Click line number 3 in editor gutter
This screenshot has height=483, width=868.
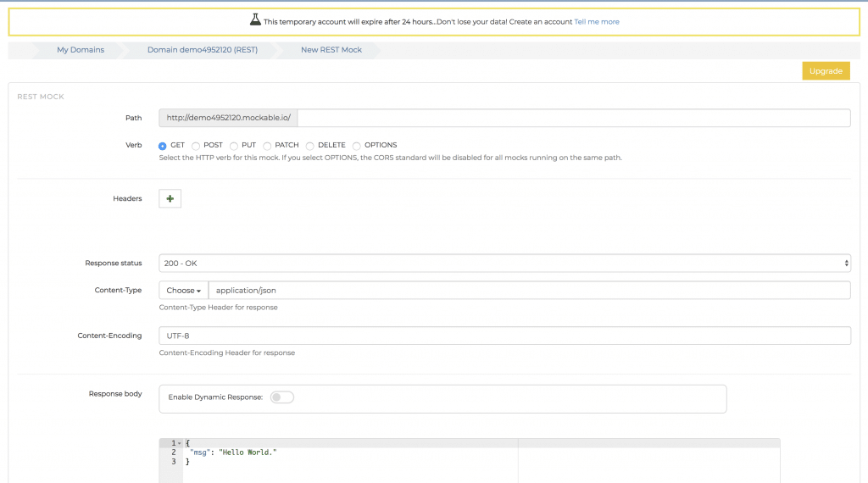click(x=173, y=462)
